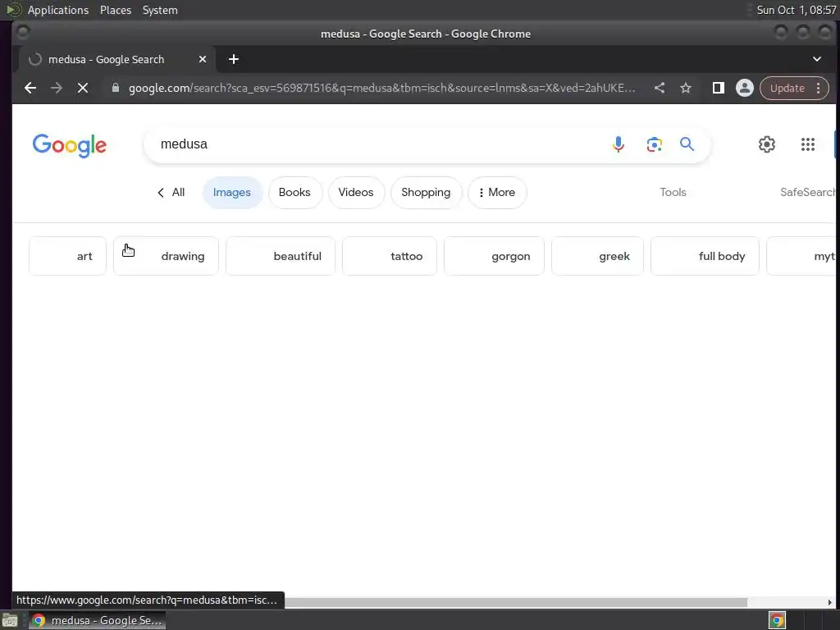Click the scroll right arrow of horizontal scrollbar
840x630 pixels.
[x=830, y=603]
